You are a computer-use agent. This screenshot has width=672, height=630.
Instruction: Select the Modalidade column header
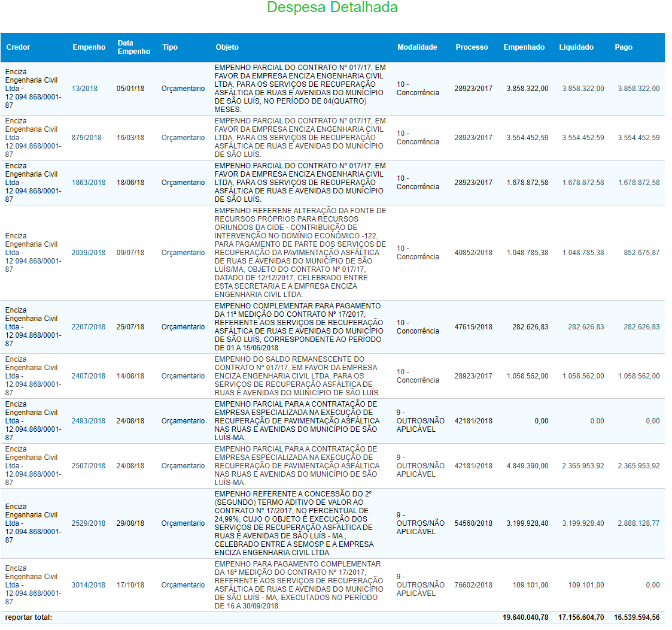pyautogui.click(x=417, y=47)
